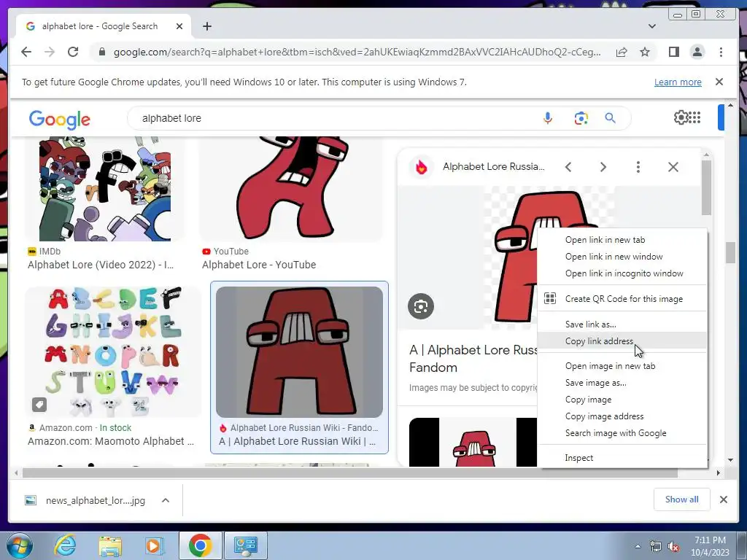This screenshot has height=560, width=747.
Task: Click the horizontal page scrollbar
Action: click(349, 472)
